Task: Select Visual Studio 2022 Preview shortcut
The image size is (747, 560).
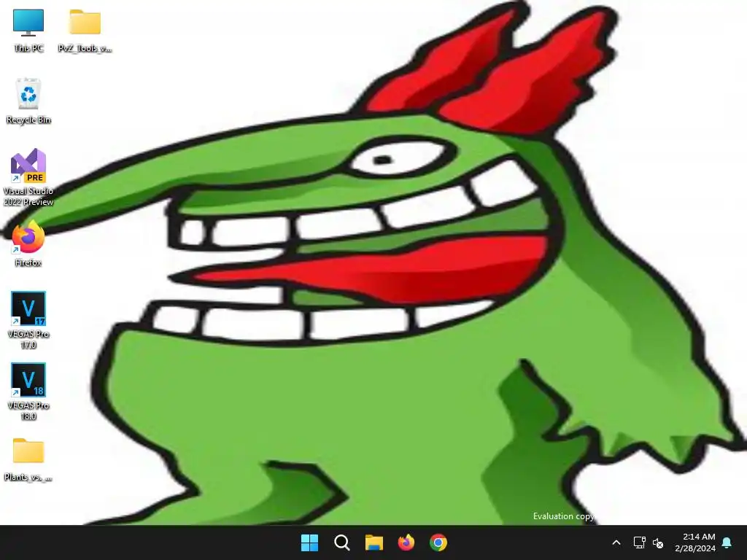Action: (28, 178)
